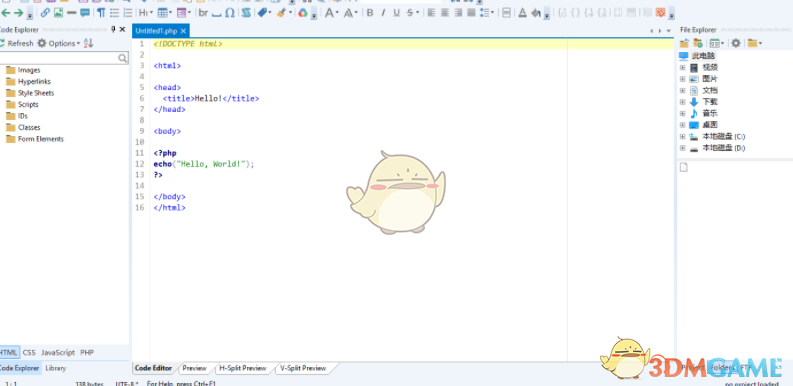The image size is (793, 386).
Task: Open the Omega special characters tool
Action: 230,13
